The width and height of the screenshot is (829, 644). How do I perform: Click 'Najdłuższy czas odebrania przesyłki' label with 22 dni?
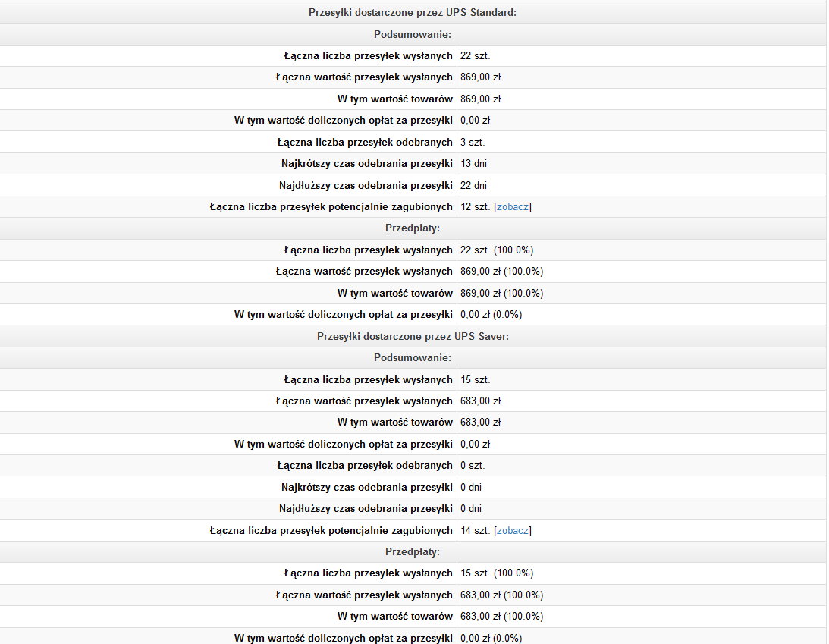click(x=366, y=185)
